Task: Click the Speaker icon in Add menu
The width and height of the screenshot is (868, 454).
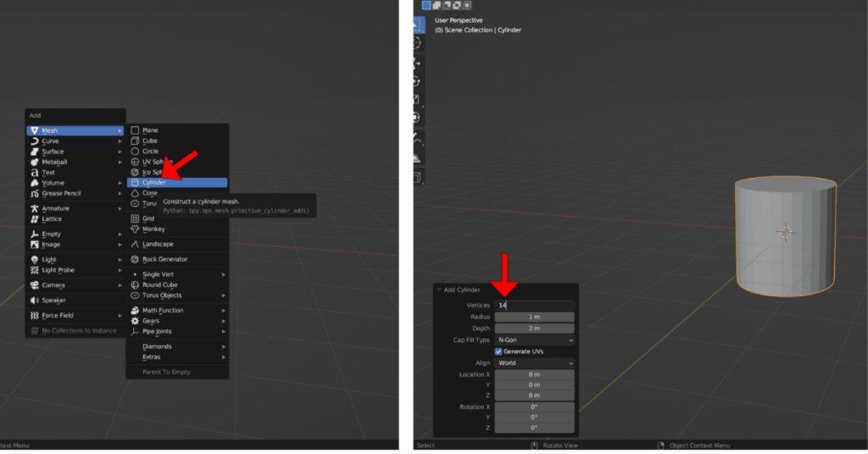Action: [35, 300]
